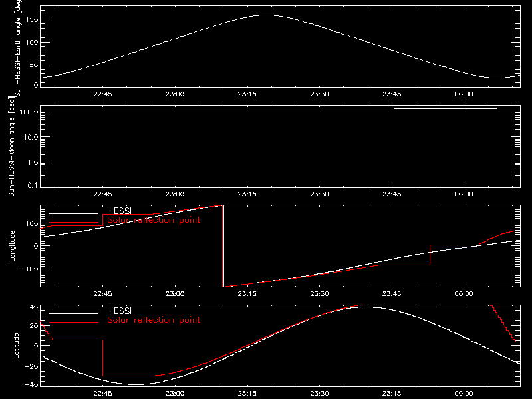Click 23:00 under the Latitude plot

[175, 394]
